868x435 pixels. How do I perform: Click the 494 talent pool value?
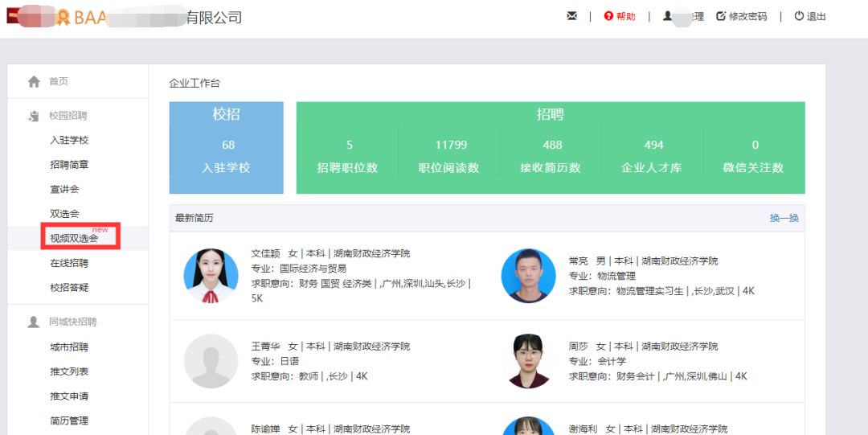(x=653, y=146)
